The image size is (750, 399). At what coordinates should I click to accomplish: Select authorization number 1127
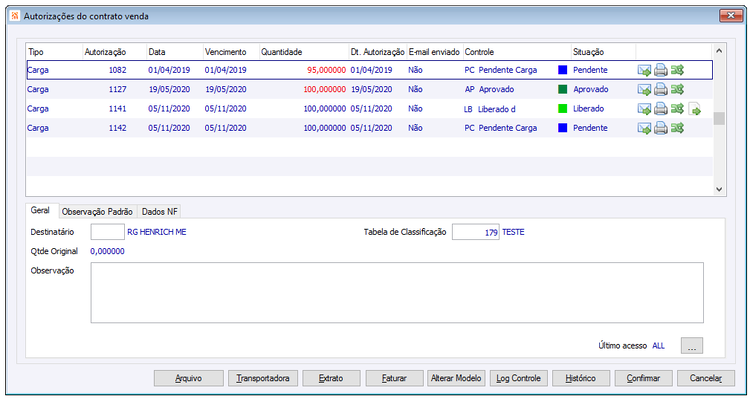[118, 89]
